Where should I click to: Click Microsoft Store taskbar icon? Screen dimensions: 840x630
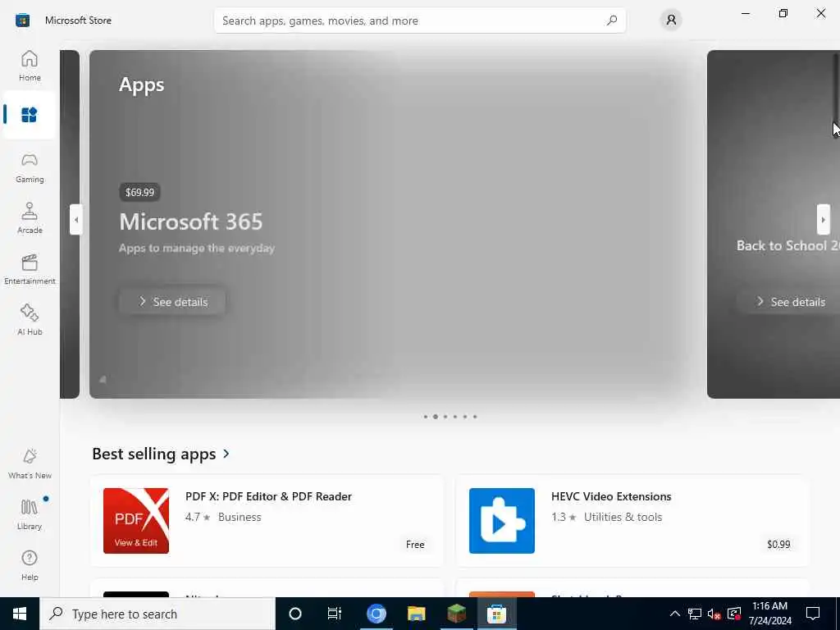point(496,614)
